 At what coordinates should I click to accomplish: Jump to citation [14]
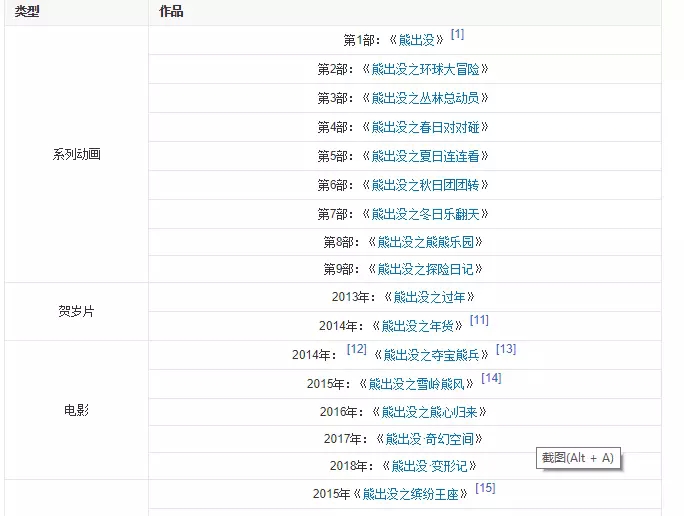coord(491,378)
